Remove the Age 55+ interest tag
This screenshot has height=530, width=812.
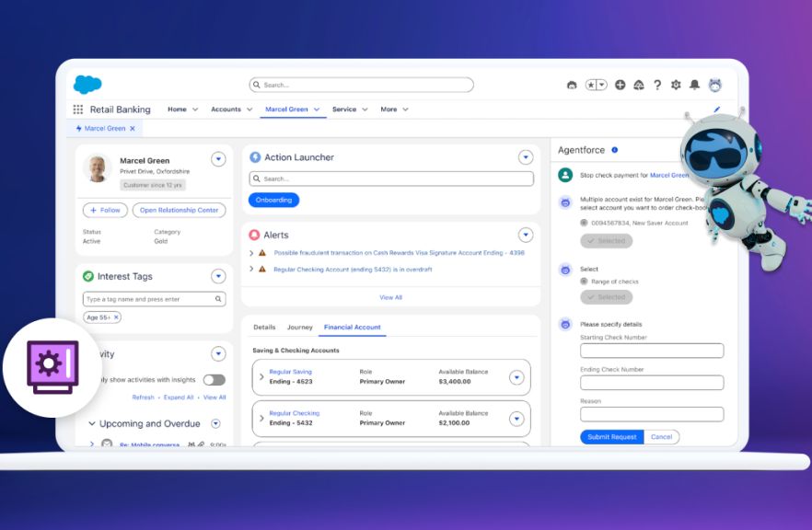coord(116,317)
